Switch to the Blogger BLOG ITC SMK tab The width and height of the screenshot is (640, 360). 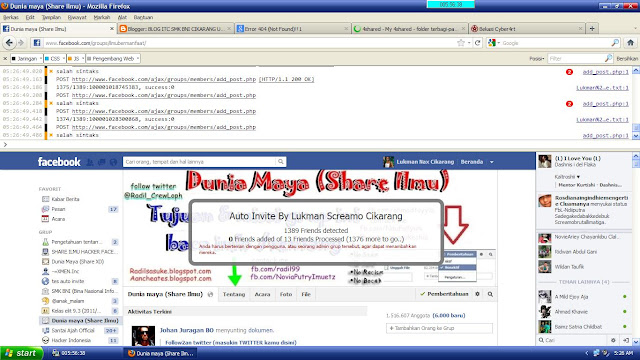[175, 29]
